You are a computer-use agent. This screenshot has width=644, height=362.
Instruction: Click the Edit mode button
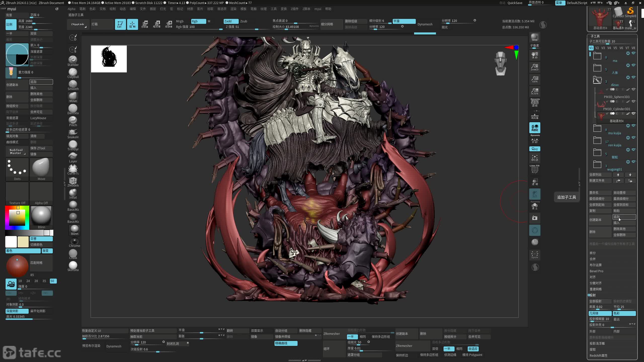(x=120, y=24)
